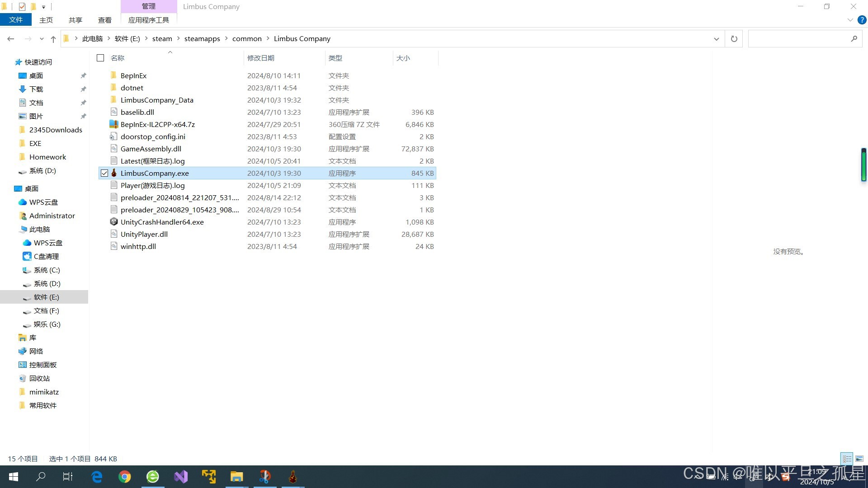Switch to large icons view button

click(859, 459)
